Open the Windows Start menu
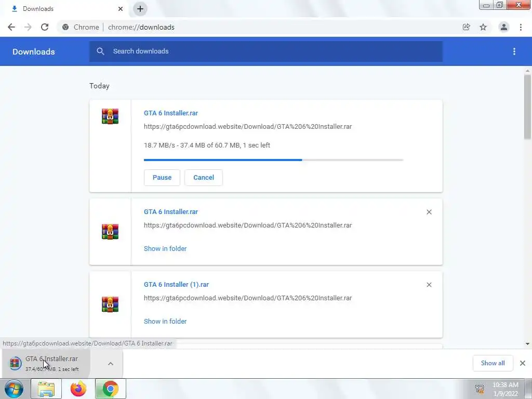This screenshot has height=399, width=532. coord(14,389)
